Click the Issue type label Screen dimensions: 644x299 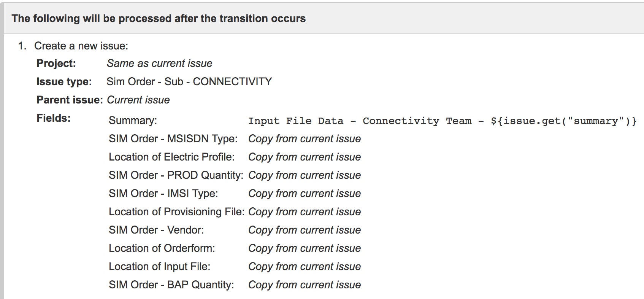pyautogui.click(x=64, y=82)
